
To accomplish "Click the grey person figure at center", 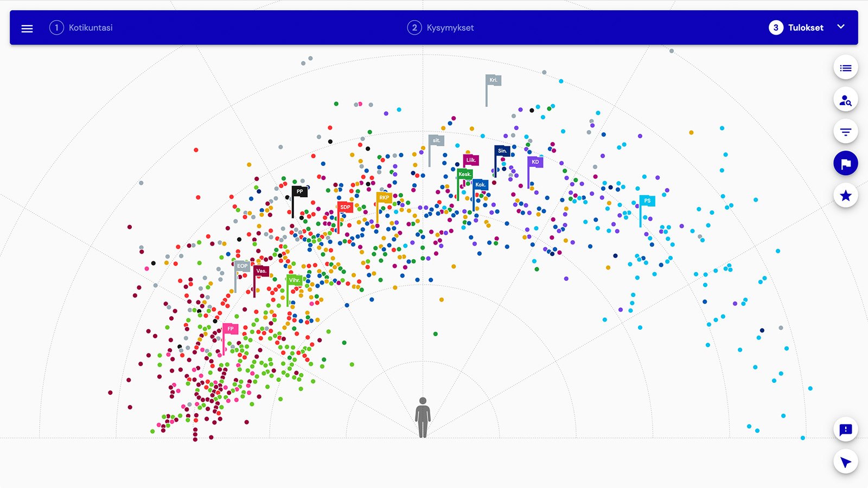I will tap(423, 417).
